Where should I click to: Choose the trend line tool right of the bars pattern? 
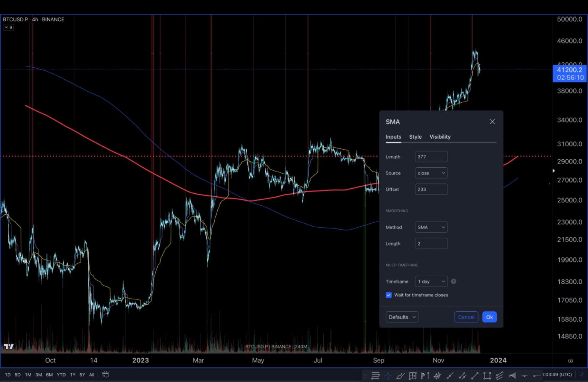pos(450,376)
